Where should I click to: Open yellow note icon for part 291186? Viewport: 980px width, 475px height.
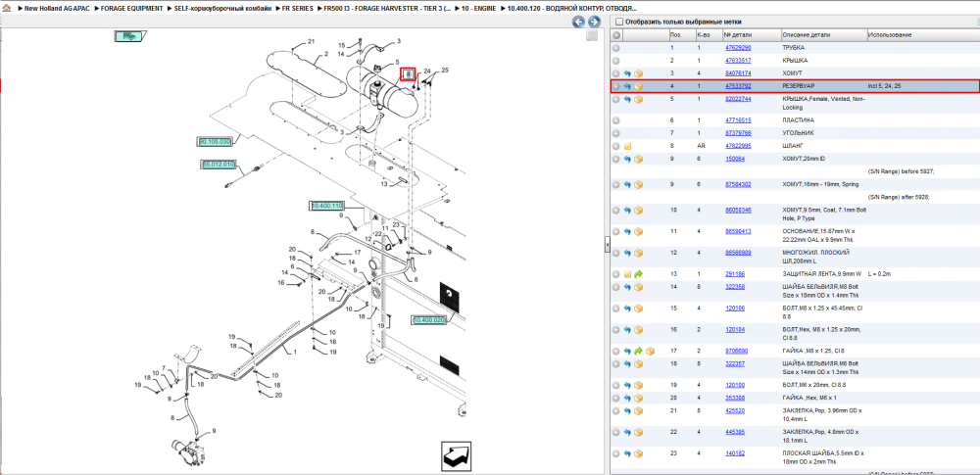(627, 274)
